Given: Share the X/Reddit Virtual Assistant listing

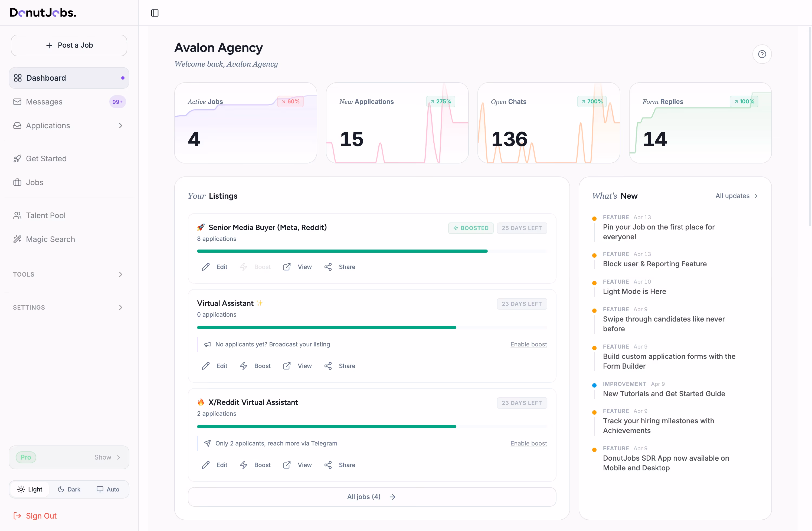Looking at the screenshot, I should tap(339, 465).
